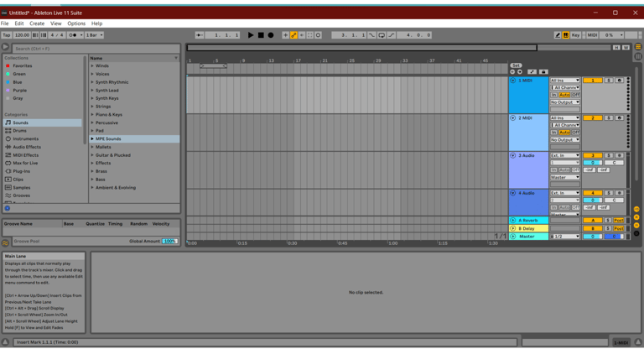This screenshot has height=349, width=644.
Task: Click the Re-enable Automation icon
Action: (x=302, y=35)
